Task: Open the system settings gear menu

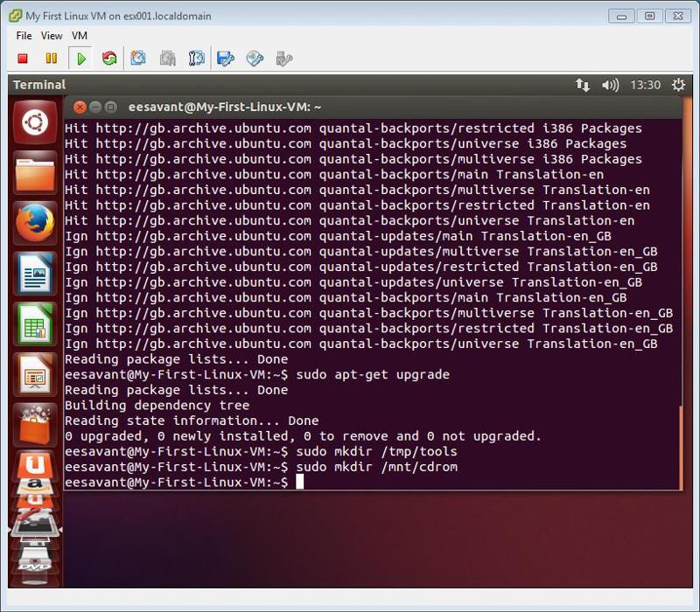Action: pos(679,85)
